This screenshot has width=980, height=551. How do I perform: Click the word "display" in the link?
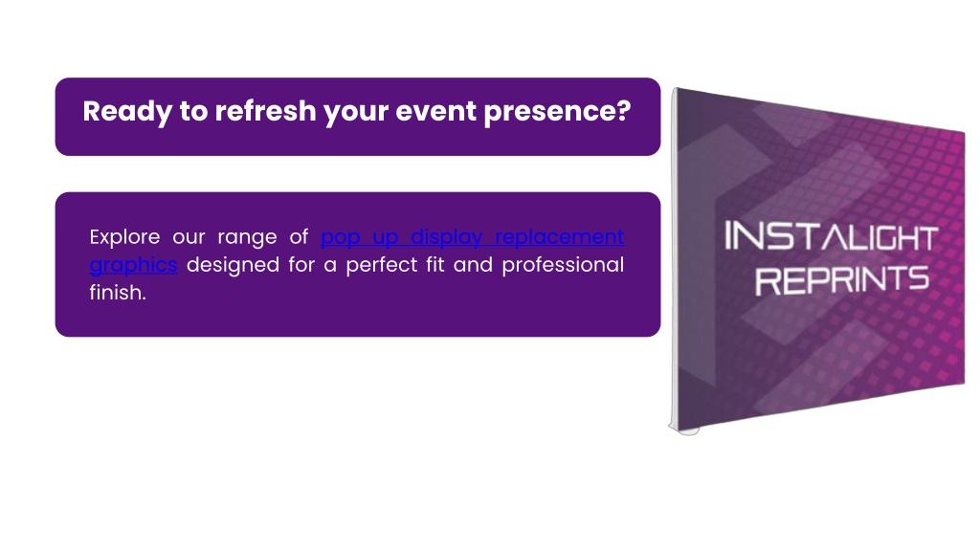coord(446,237)
